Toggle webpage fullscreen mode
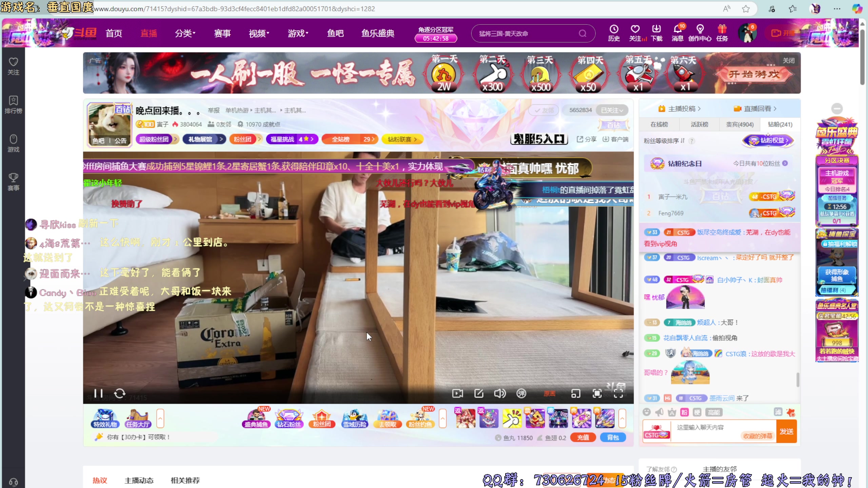The height and width of the screenshot is (488, 868). coord(597,393)
